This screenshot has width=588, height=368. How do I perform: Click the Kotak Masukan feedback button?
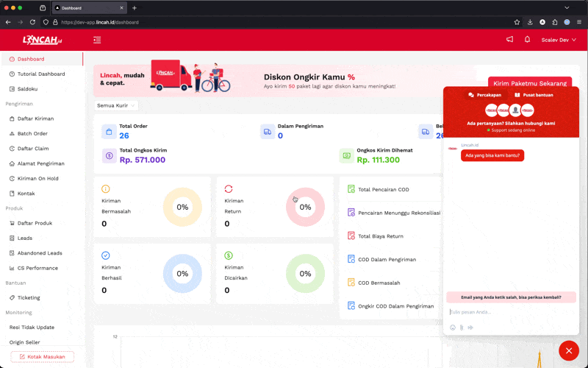pos(42,357)
